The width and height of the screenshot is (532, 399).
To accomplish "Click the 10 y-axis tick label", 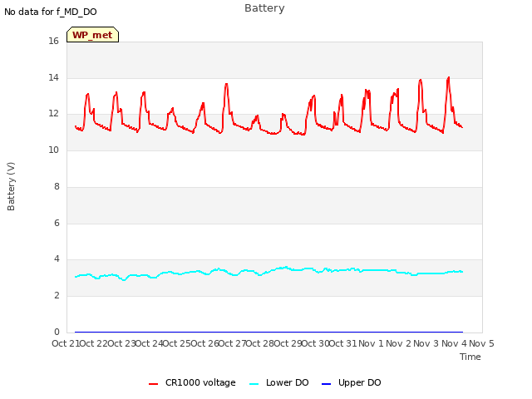I will [53, 150].
